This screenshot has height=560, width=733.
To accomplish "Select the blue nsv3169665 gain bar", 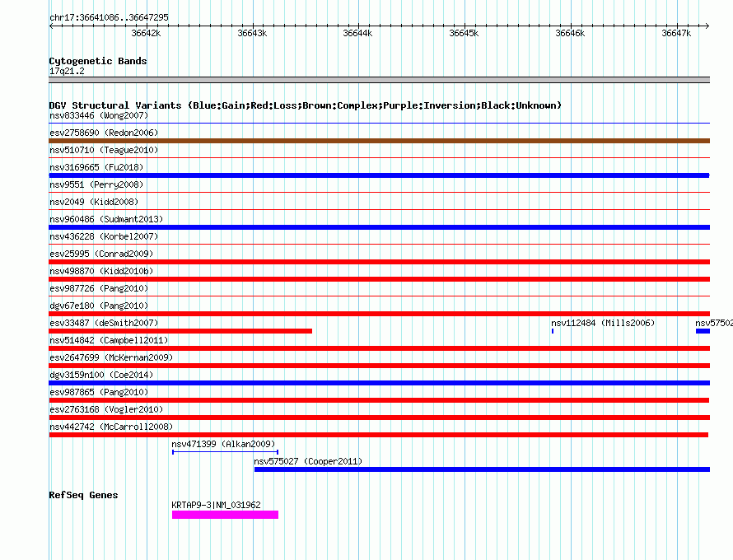I will point(379,175).
